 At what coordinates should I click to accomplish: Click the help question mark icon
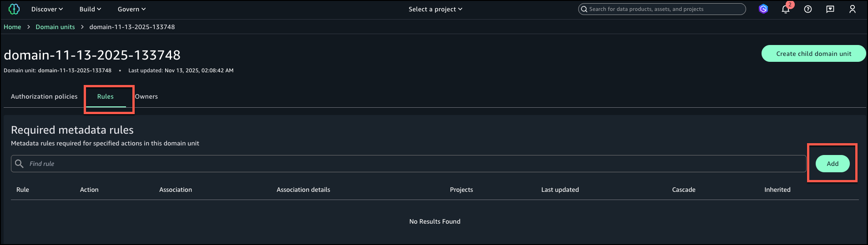pyautogui.click(x=808, y=9)
